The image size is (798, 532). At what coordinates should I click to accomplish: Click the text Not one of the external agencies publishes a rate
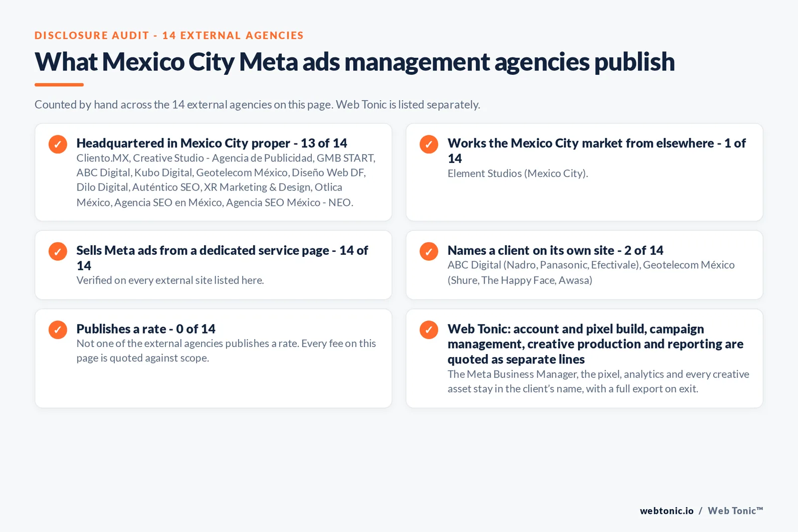(x=226, y=351)
